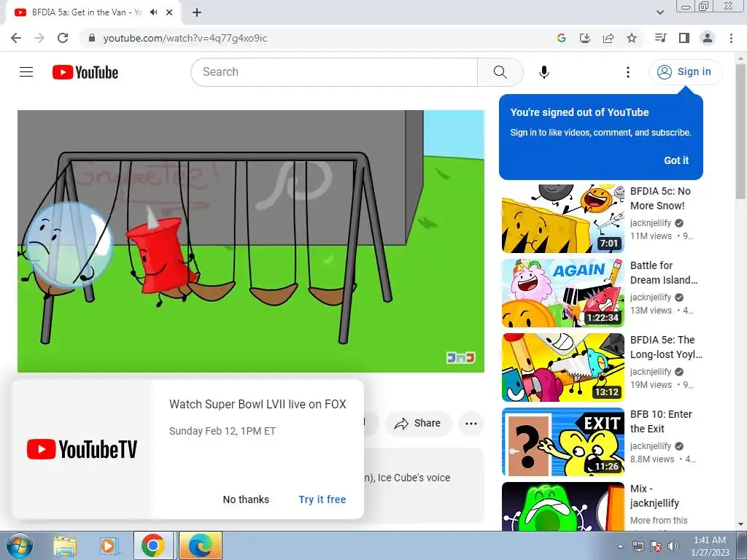Open Windows Explorer from taskbar
This screenshot has width=747, height=560.
[64, 546]
